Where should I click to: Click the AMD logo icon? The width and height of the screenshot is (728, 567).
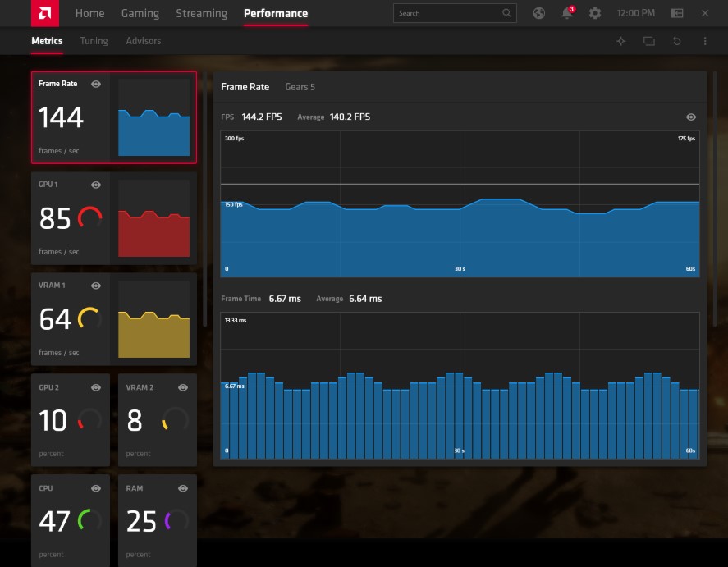point(44,13)
